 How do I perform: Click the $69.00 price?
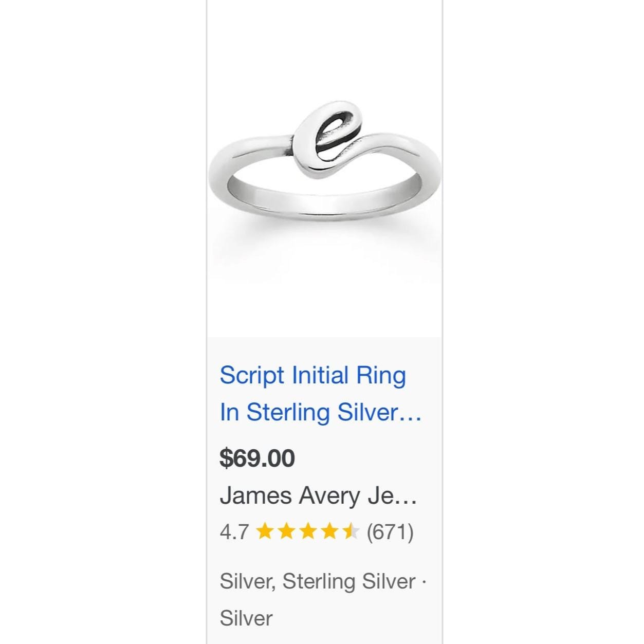[x=257, y=458]
